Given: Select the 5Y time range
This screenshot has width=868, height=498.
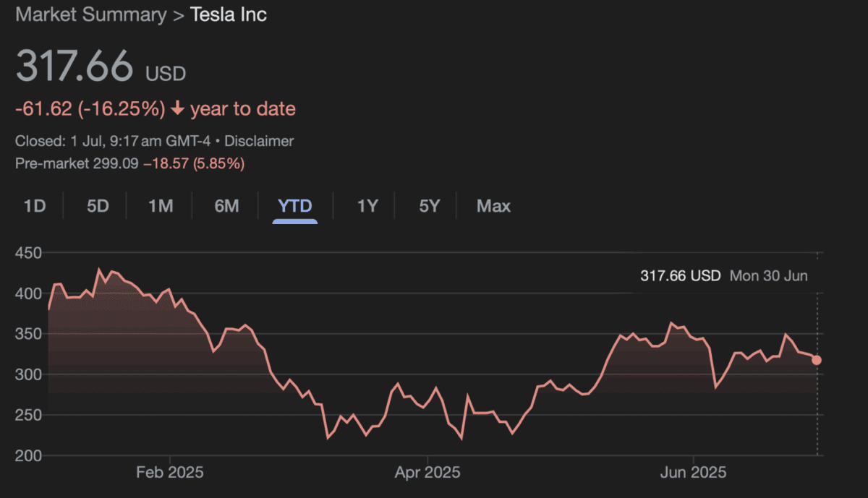Looking at the screenshot, I should point(430,206).
